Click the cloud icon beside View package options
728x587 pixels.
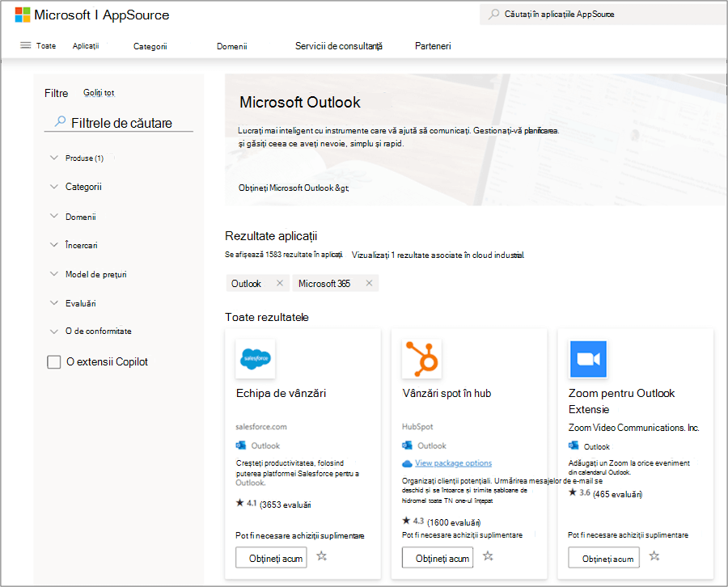point(407,463)
